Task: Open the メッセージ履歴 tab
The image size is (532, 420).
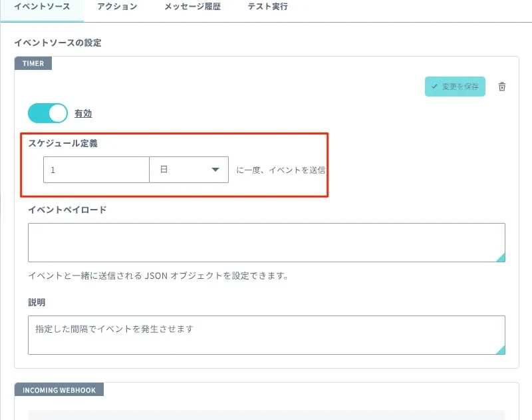Action: pos(192,7)
